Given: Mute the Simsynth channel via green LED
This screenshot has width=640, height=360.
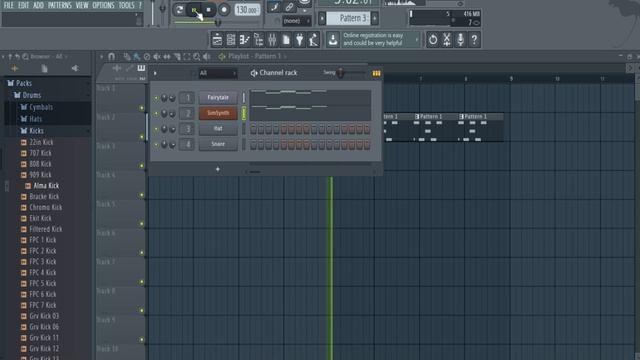Looking at the screenshot, I should [x=156, y=113].
